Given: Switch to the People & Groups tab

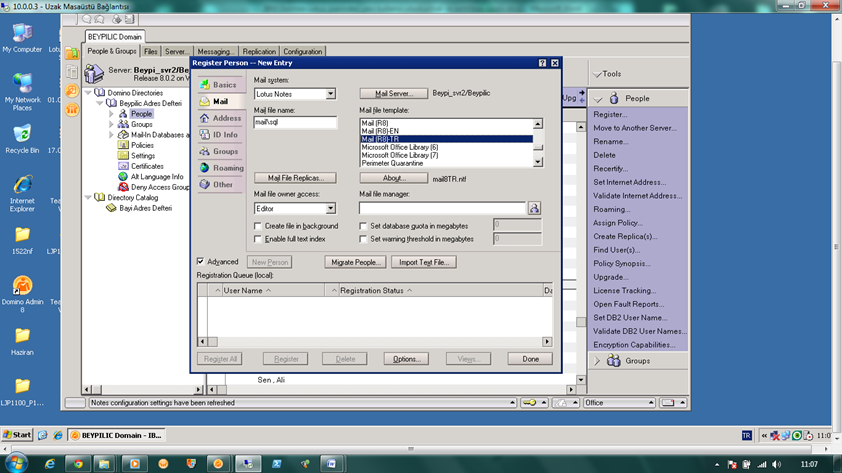Looking at the screenshot, I should 112,51.
